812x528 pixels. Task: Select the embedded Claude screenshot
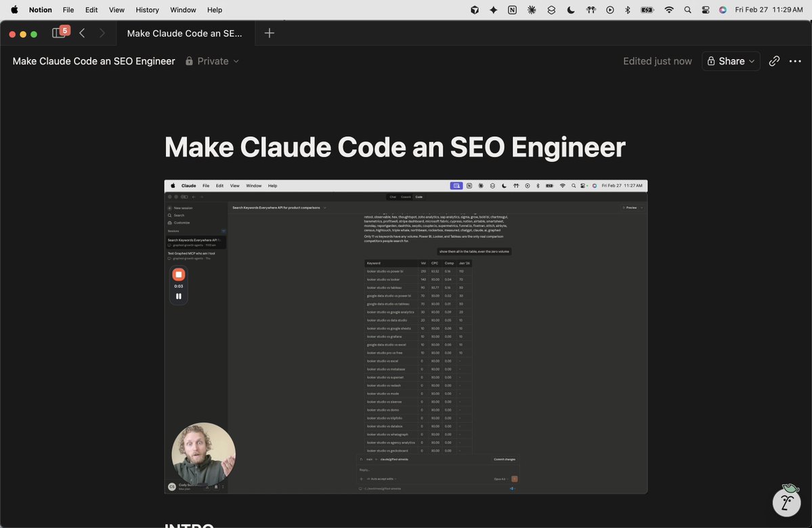coord(406,336)
